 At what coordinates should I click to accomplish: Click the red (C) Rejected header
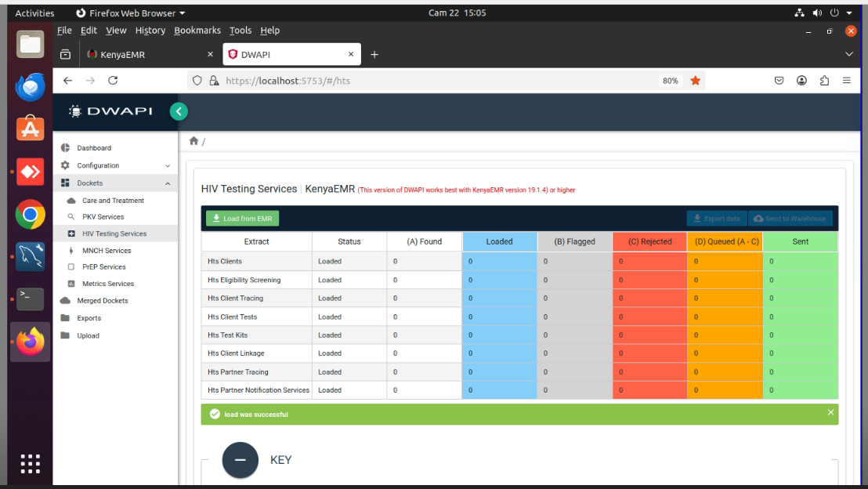coord(650,241)
